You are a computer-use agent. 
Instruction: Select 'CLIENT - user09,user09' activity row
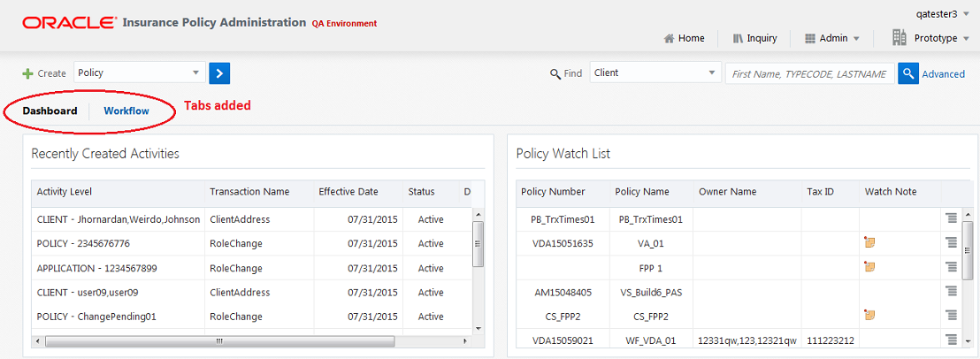coord(252,292)
